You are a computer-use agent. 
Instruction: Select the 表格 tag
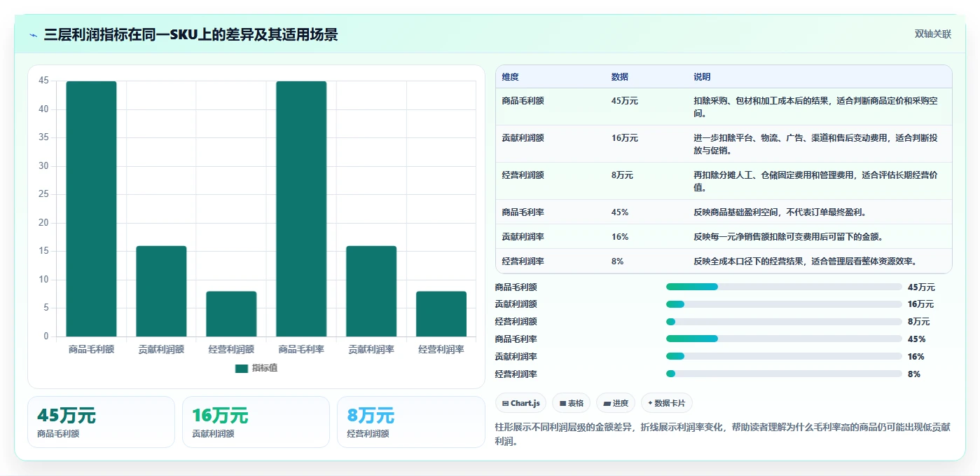(571, 403)
